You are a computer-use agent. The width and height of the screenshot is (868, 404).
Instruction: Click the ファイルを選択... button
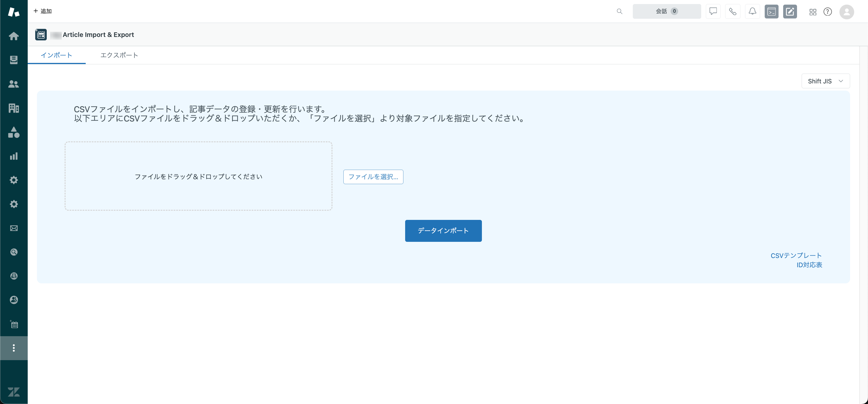[x=373, y=177]
